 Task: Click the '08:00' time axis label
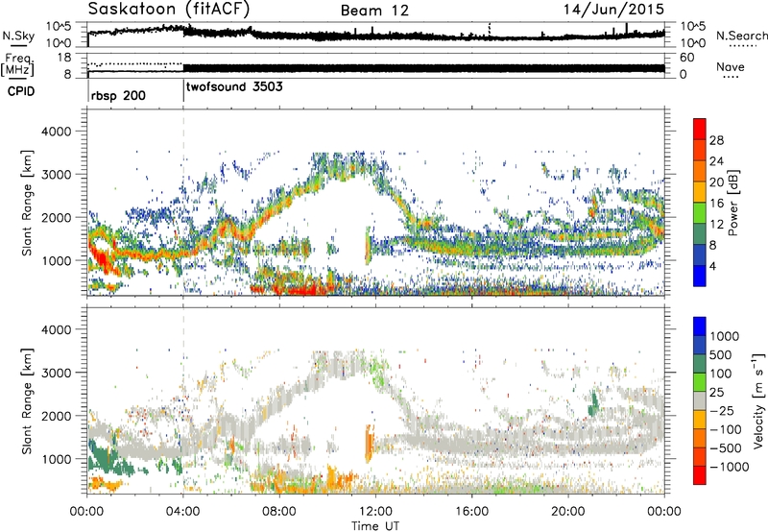pyautogui.click(x=279, y=512)
